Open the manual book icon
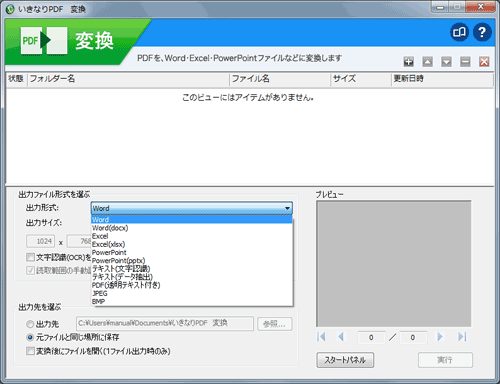Image resolution: width=500 pixels, height=384 pixels. (x=459, y=32)
